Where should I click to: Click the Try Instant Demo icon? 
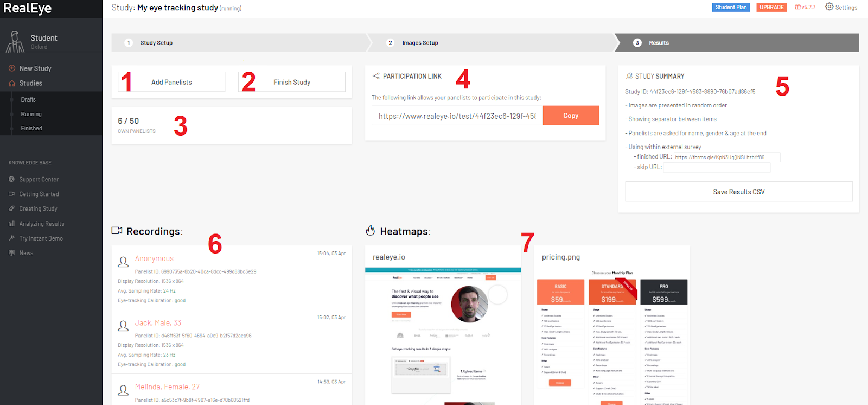coord(11,238)
